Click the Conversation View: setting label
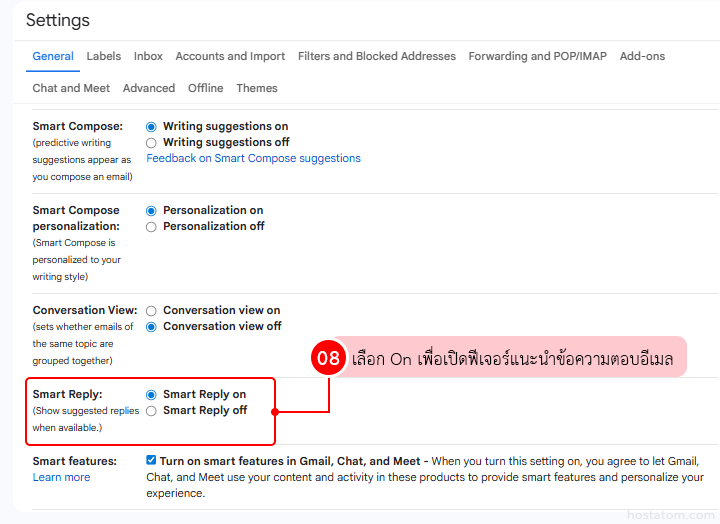 (84, 310)
